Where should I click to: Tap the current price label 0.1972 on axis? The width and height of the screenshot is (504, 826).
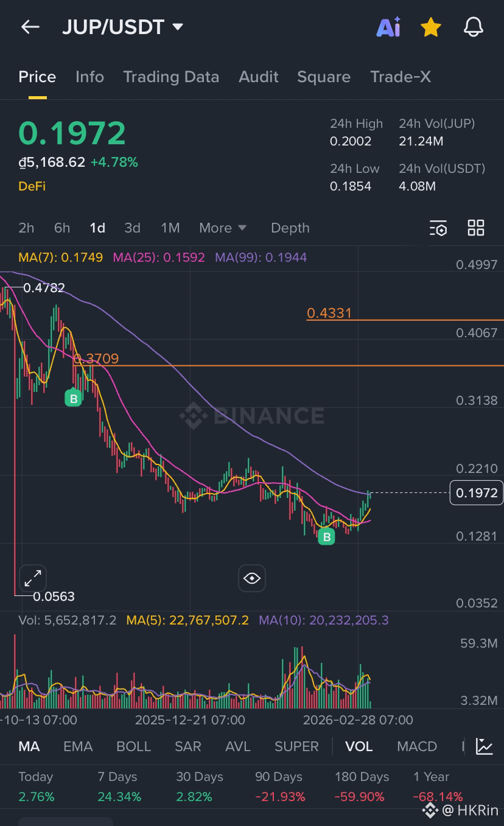tap(477, 492)
